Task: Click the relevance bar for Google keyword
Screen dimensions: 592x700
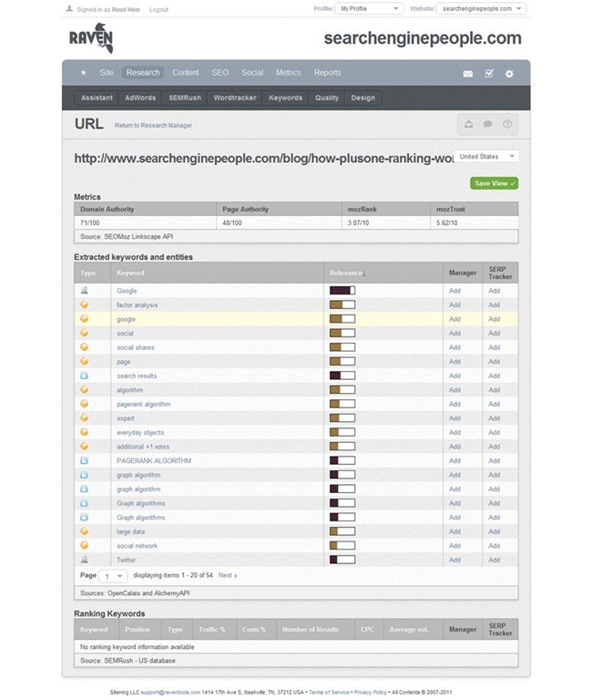Action: pos(342,291)
